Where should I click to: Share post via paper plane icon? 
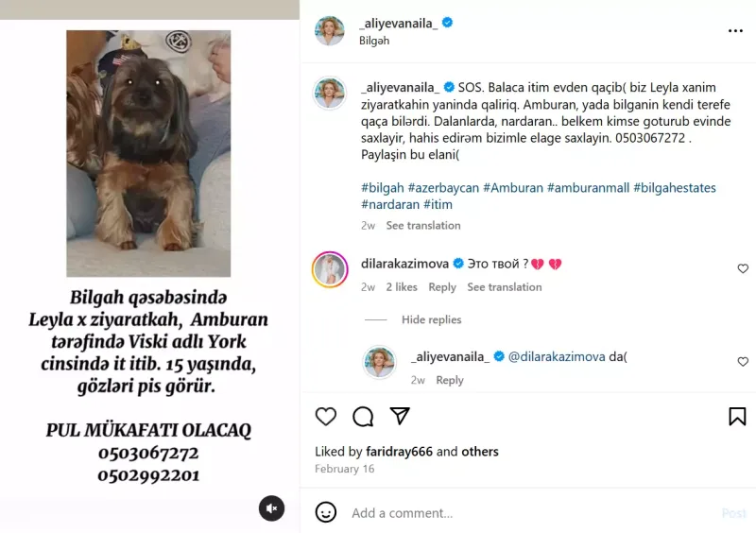coord(400,416)
